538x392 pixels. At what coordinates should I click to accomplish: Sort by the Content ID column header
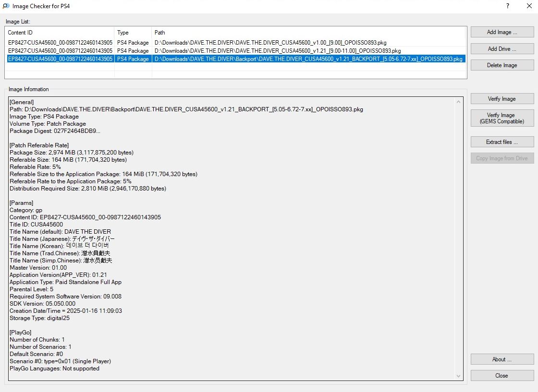pyautogui.click(x=60, y=33)
